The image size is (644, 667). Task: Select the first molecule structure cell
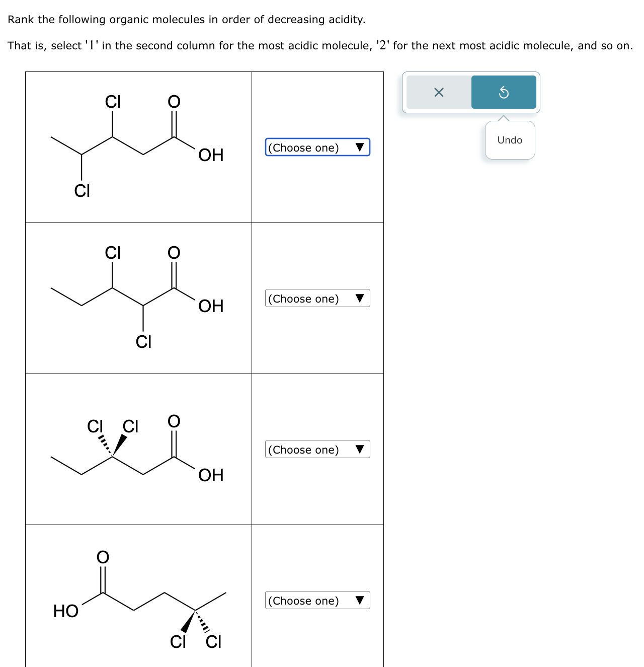point(138,146)
